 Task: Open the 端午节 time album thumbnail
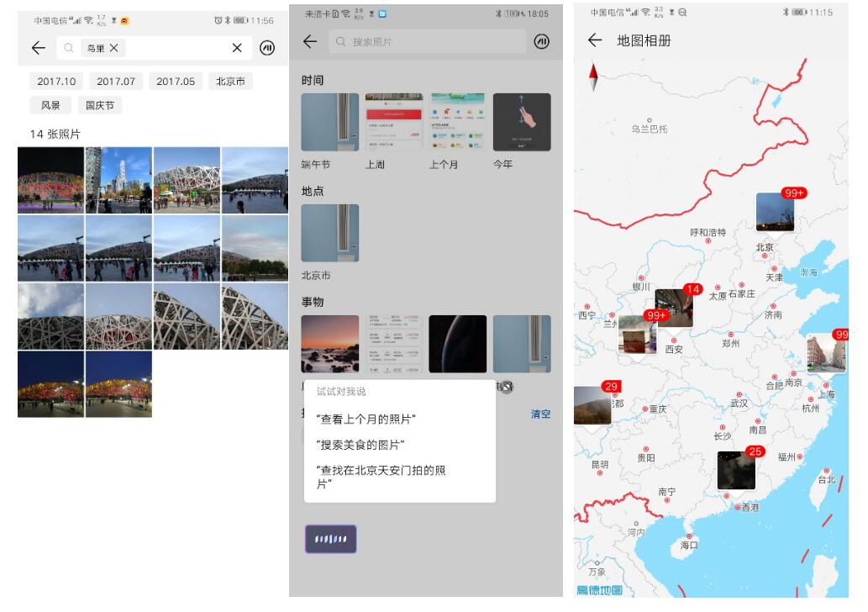[330, 123]
